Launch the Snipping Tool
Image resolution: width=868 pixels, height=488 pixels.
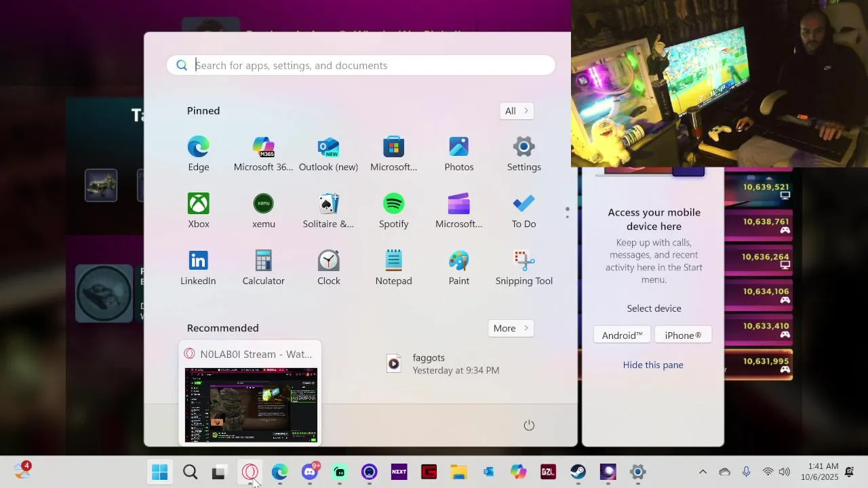(524, 268)
